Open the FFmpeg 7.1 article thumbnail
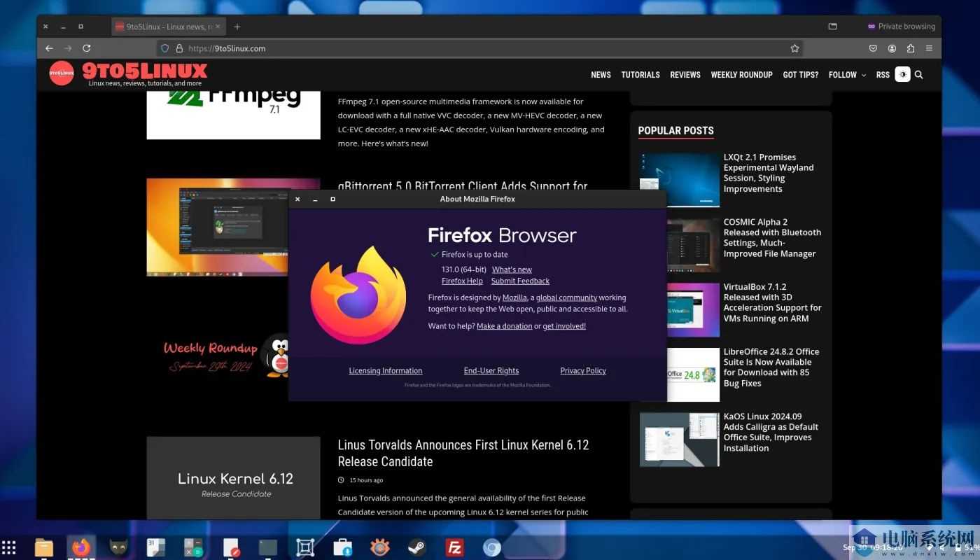 pos(233,115)
